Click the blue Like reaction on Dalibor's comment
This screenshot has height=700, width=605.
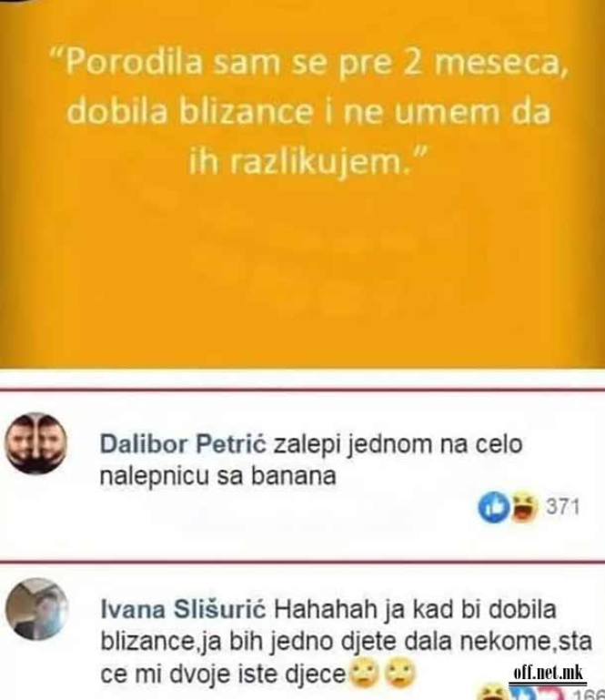click(493, 507)
